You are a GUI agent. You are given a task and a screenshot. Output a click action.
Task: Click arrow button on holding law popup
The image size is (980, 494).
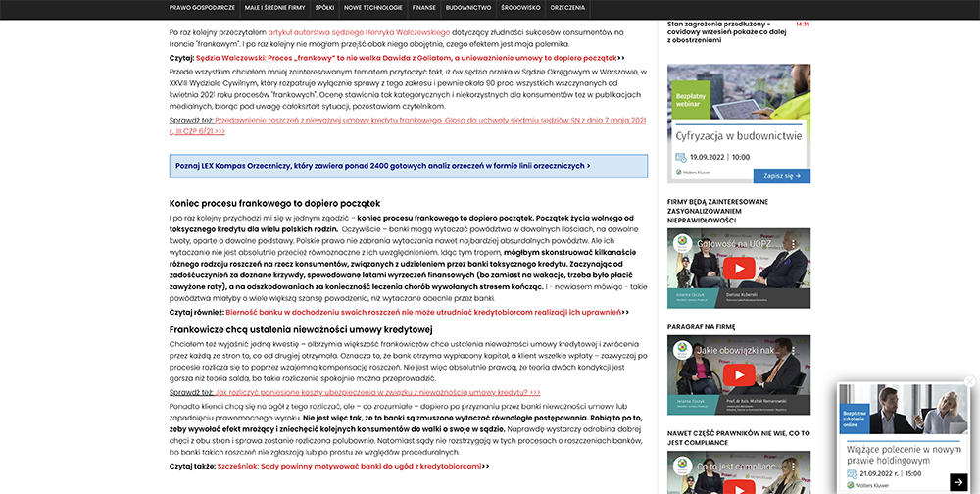tap(957, 482)
